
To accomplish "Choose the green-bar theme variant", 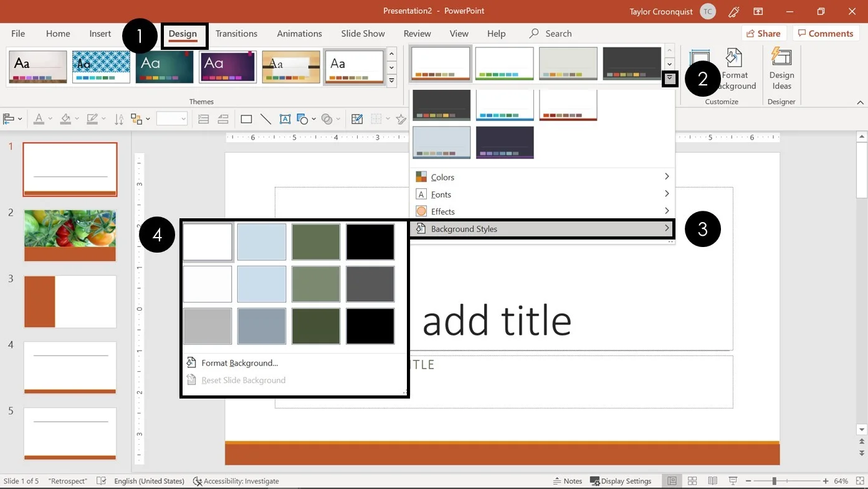I will pyautogui.click(x=504, y=64).
